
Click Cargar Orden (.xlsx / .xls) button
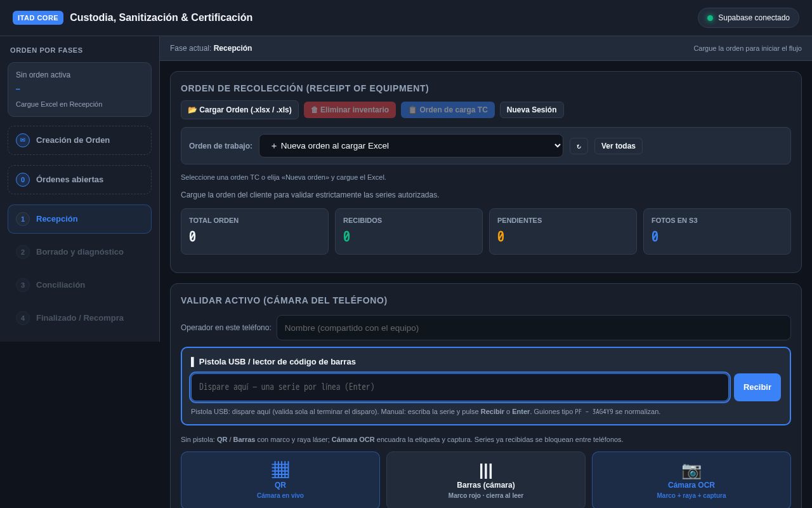[240, 110]
